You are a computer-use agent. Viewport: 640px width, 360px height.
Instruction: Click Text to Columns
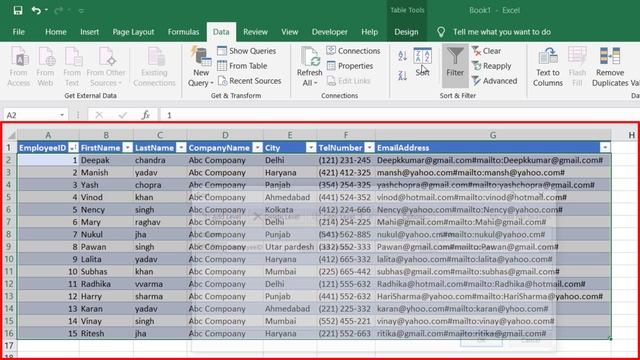point(548,67)
